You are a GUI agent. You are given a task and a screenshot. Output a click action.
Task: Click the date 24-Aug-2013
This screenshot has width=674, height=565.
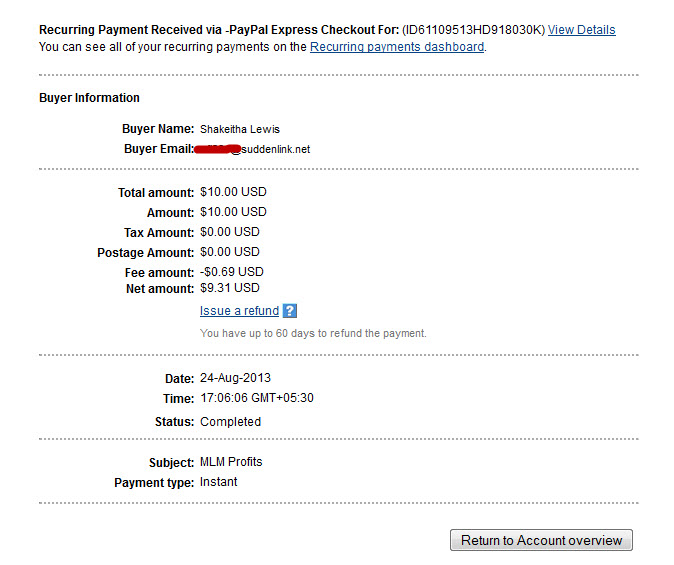pyautogui.click(x=235, y=378)
